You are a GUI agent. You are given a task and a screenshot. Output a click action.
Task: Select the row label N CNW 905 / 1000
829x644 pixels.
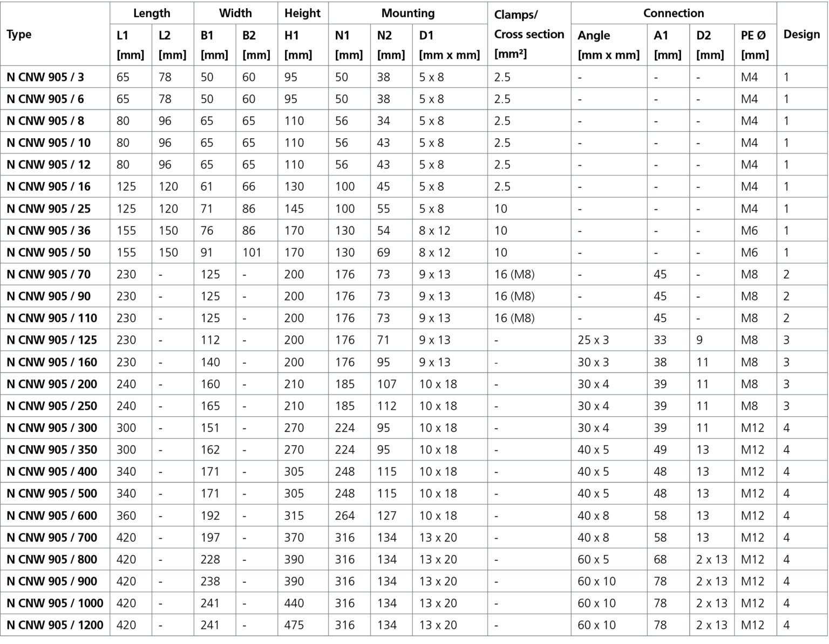55,603
